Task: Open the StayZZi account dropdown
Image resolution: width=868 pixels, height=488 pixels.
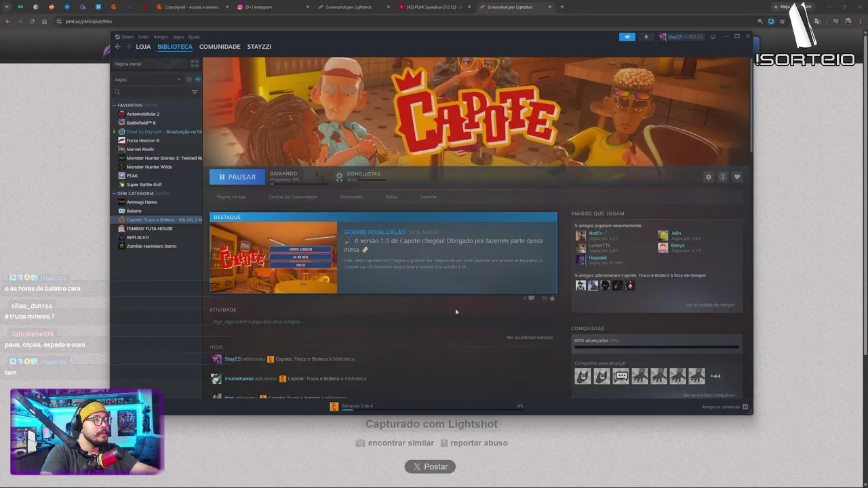Action: tap(681, 37)
